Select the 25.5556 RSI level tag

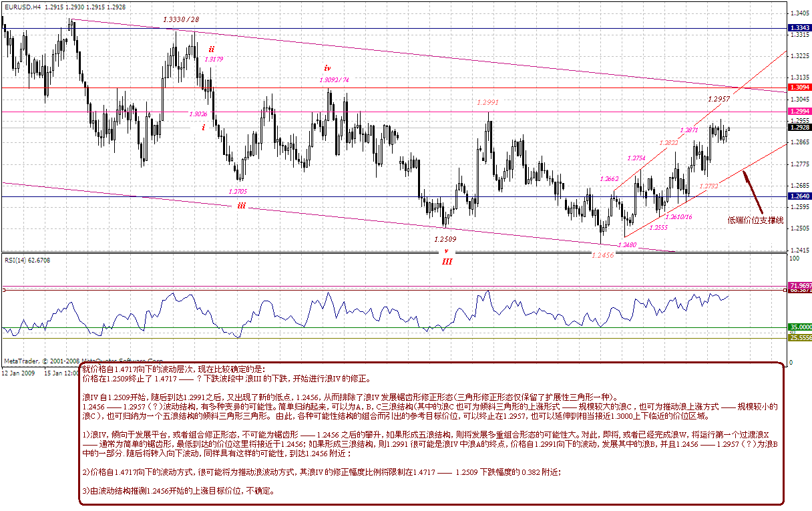tap(799, 339)
